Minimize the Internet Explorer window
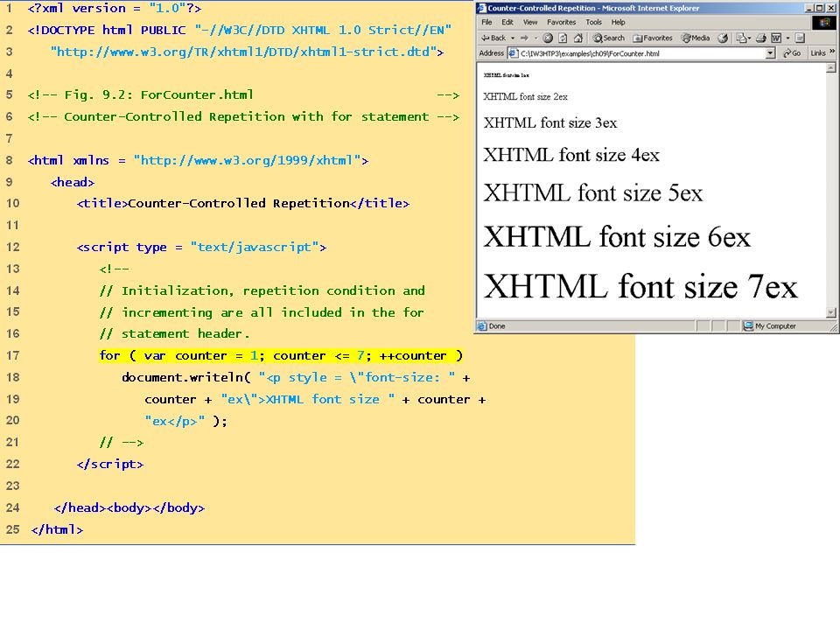The height and width of the screenshot is (630, 840). (x=809, y=8)
